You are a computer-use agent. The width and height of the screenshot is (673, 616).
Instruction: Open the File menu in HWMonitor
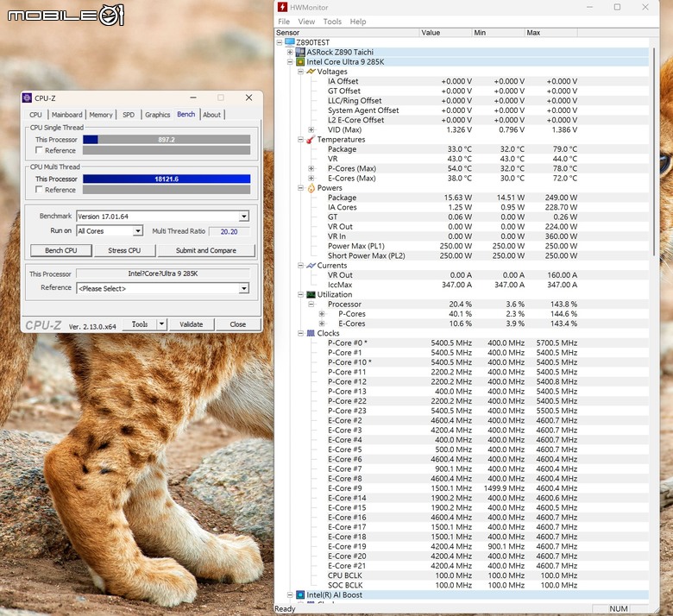[284, 22]
